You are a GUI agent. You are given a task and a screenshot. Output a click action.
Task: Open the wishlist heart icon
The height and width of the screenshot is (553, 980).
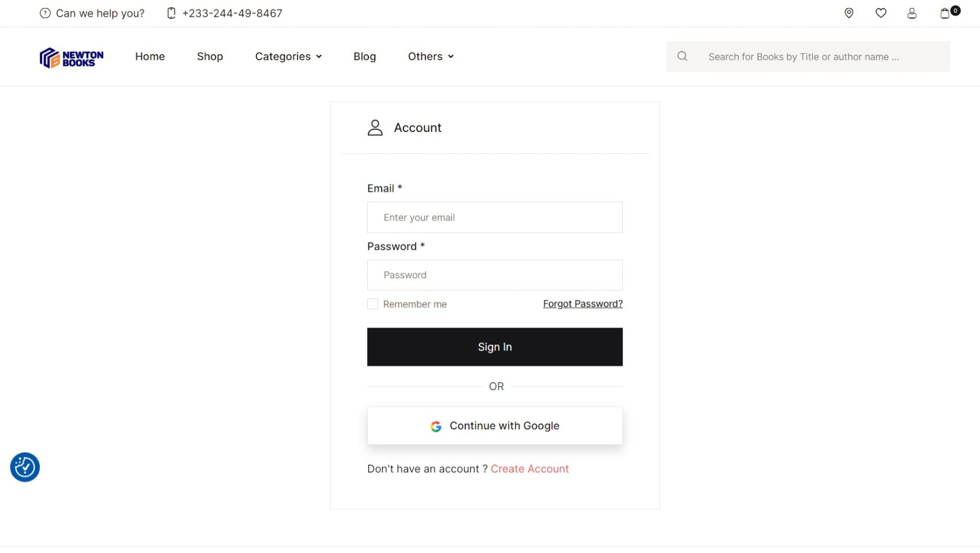pos(881,13)
